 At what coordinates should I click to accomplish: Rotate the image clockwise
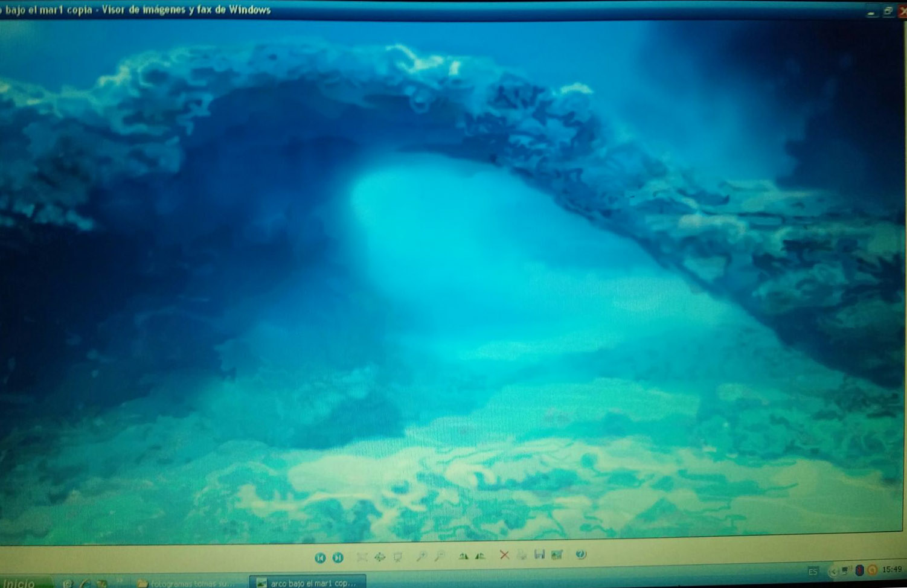coord(464,556)
